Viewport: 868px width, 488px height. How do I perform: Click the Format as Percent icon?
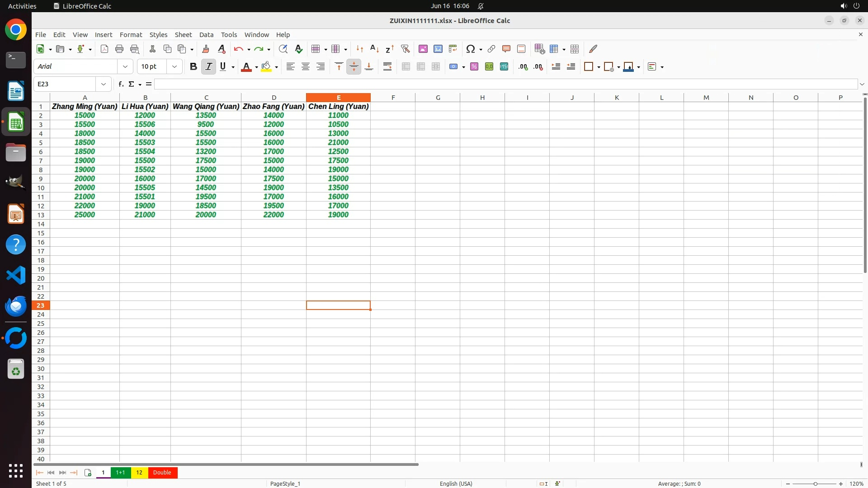pos(474,67)
